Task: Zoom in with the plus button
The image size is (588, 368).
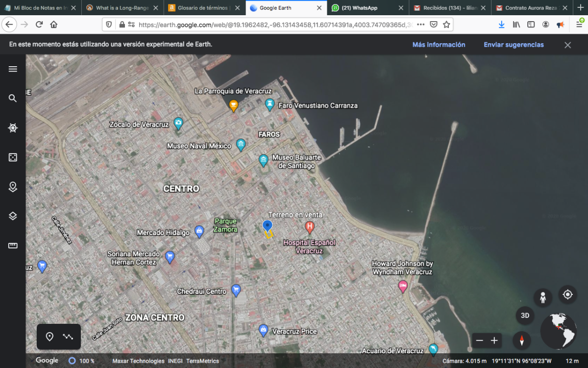Action: (494, 341)
